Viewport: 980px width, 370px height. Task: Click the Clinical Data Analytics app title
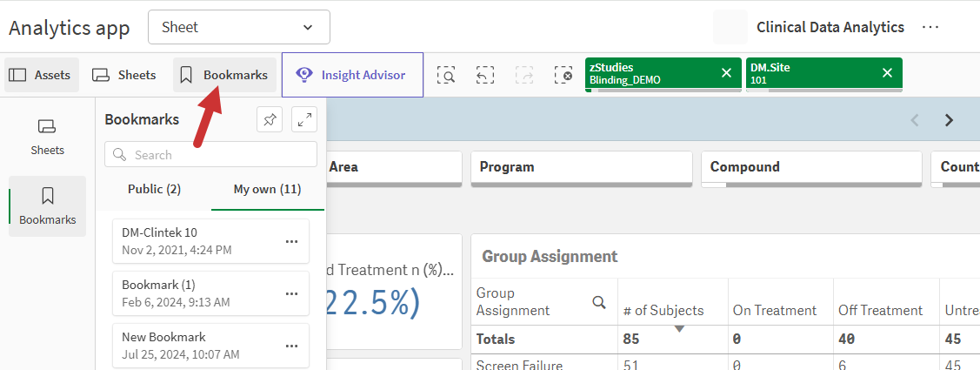(830, 27)
